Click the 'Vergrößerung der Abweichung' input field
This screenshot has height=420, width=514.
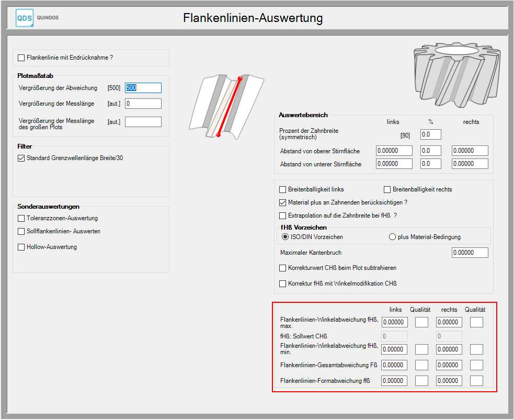143,88
